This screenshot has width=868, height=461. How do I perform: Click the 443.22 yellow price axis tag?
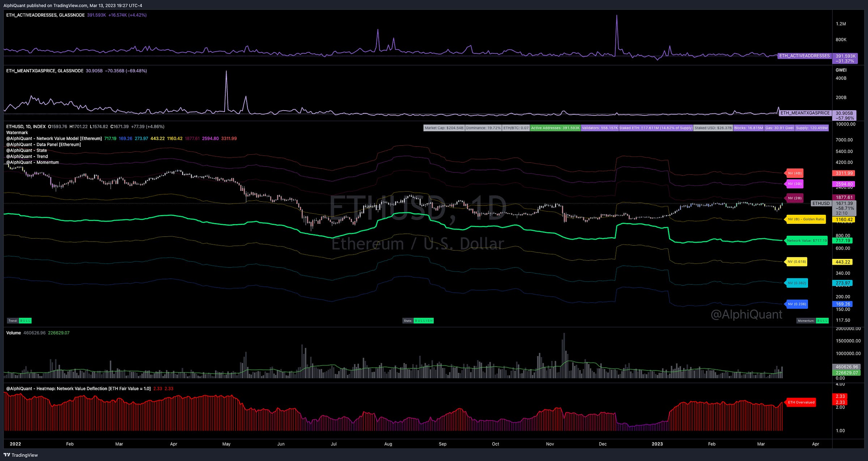pos(842,262)
